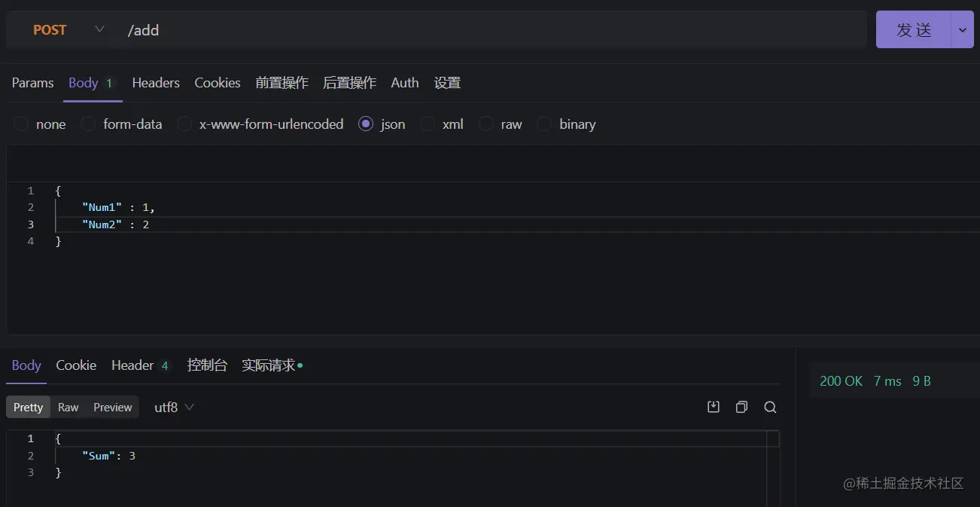This screenshot has width=980, height=507.
Task: Open the request Cookies tab
Action: pos(218,83)
